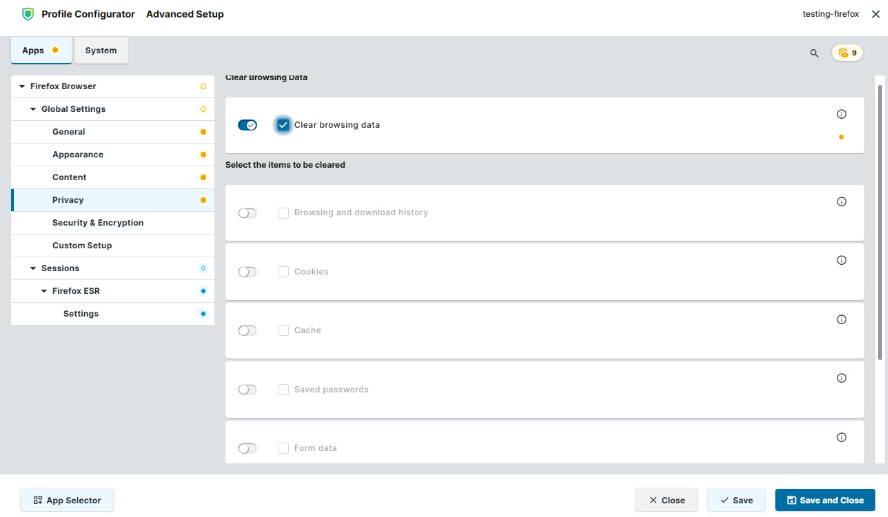
Task: Collapse the Sessions tree node
Action: 33,268
